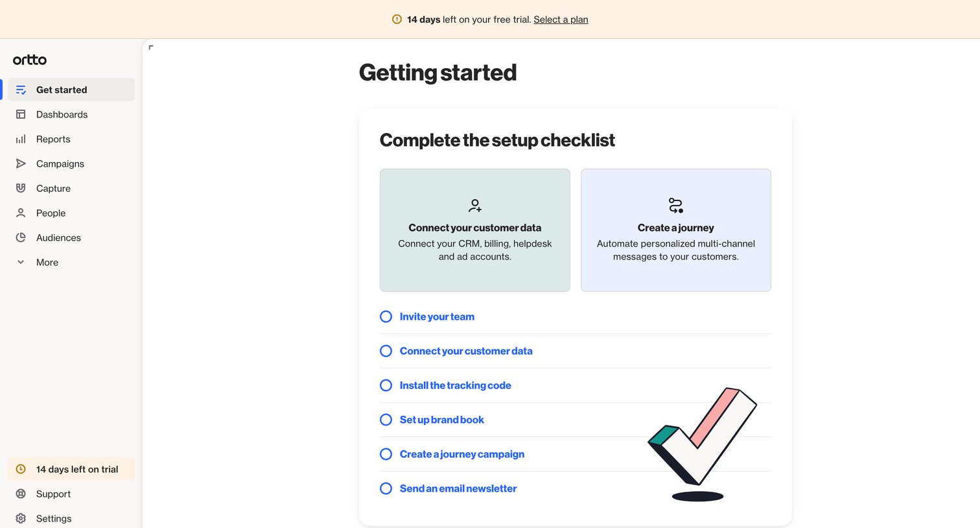Select Get started in the sidebar
980x528 pixels.
point(71,90)
